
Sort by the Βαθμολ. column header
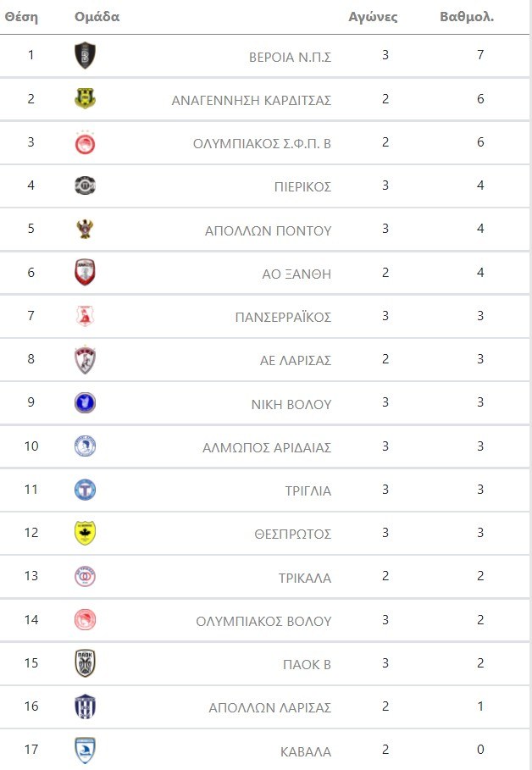pyautogui.click(x=467, y=17)
